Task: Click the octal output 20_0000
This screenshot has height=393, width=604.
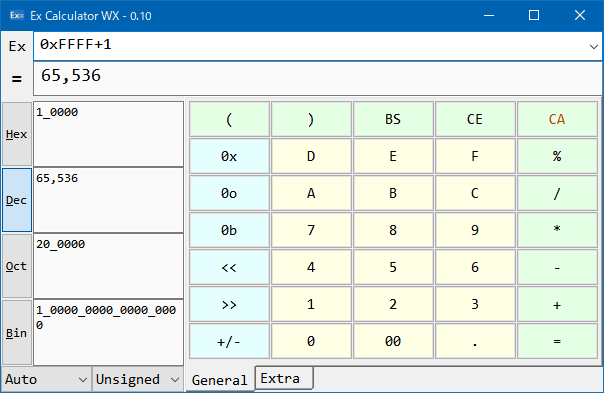Action: click(108, 266)
